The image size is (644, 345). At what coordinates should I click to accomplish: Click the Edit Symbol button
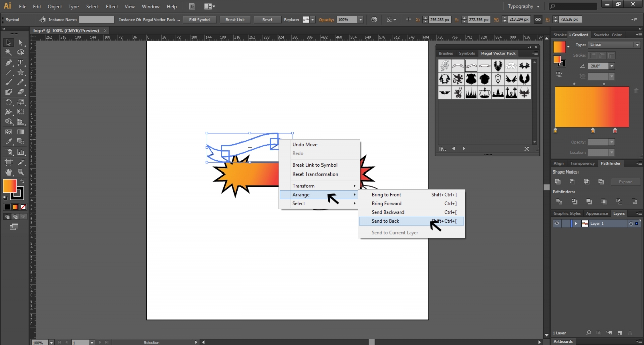click(x=200, y=20)
